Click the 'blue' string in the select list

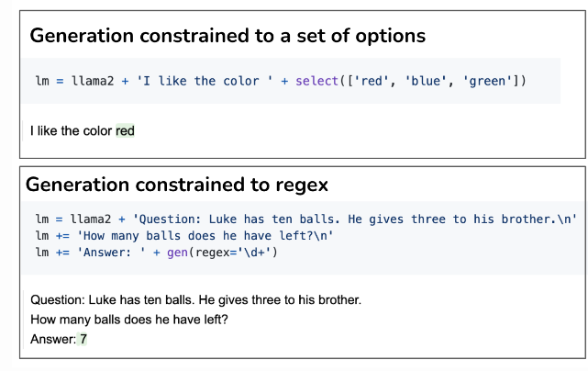click(x=425, y=81)
